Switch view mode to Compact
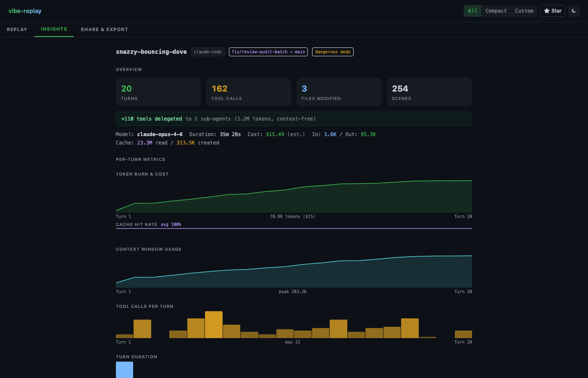 (x=496, y=11)
